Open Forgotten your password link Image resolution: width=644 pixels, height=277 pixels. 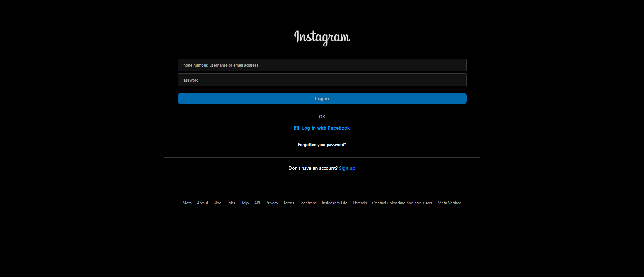pos(322,145)
